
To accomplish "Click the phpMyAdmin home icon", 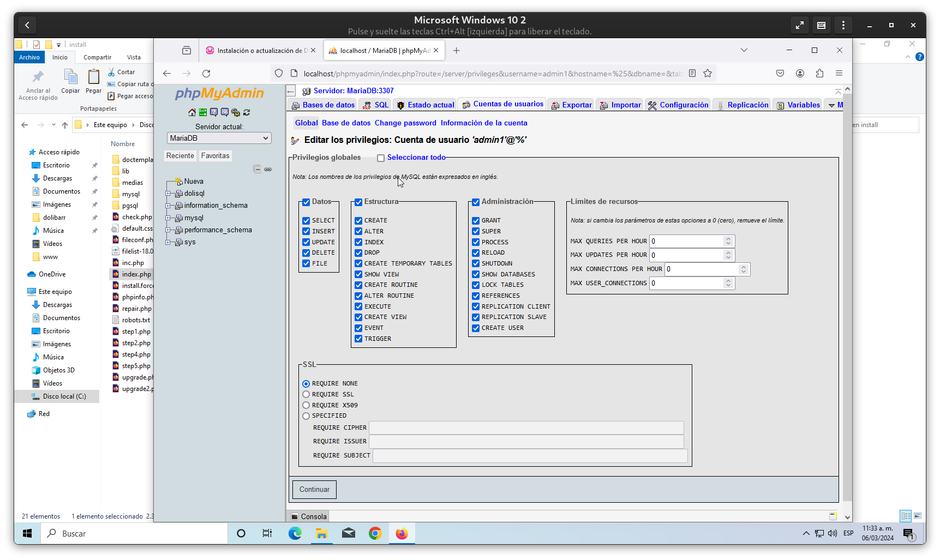I will 192,112.
